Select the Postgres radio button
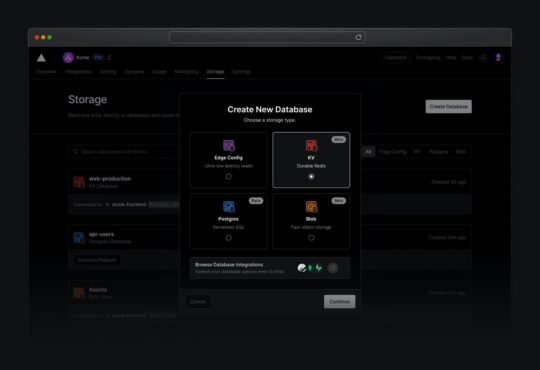The width and height of the screenshot is (540, 370). tap(228, 238)
